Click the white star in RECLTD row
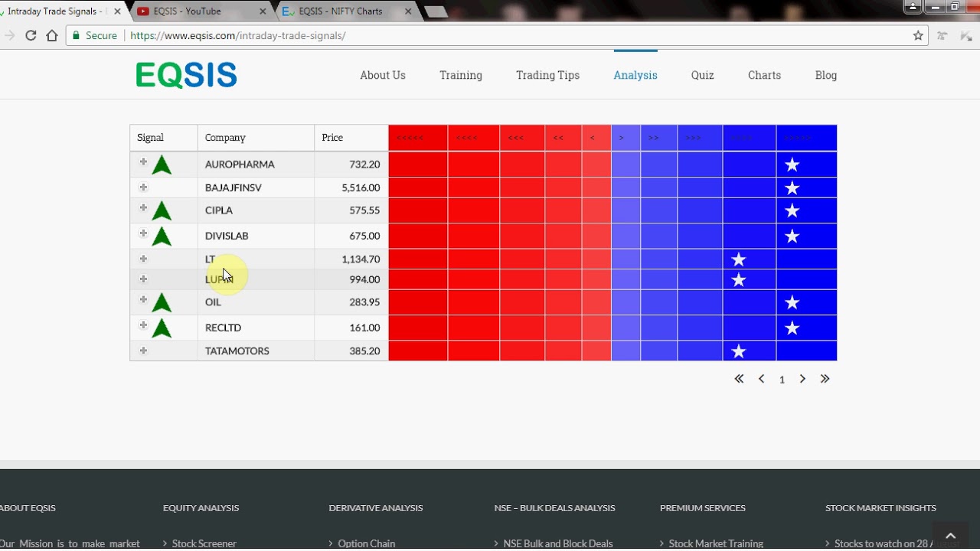This screenshot has height=551, width=980. click(792, 328)
